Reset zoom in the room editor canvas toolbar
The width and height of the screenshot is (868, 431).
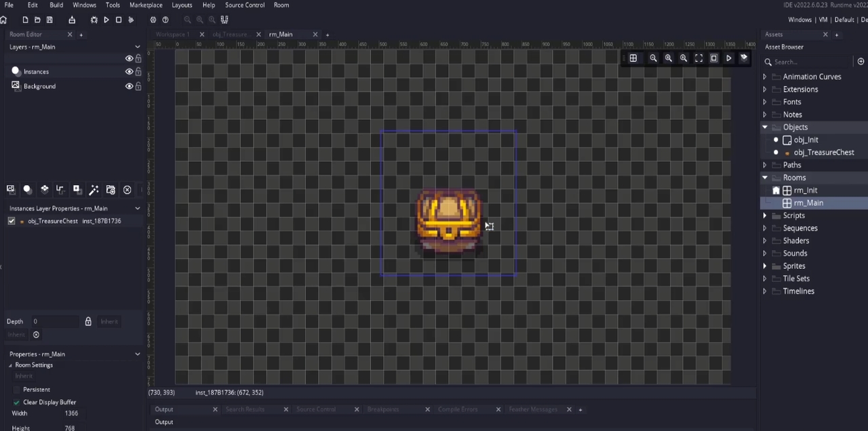(668, 58)
